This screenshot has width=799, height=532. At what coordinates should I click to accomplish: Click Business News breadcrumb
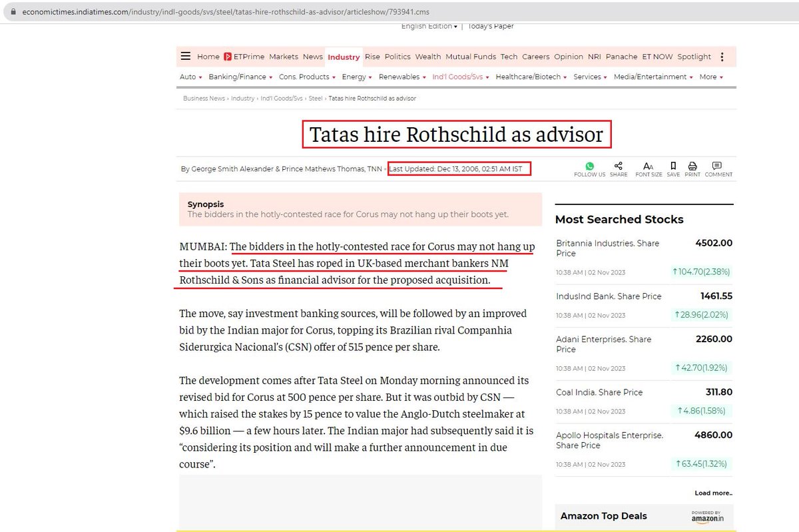click(x=204, y=99)
